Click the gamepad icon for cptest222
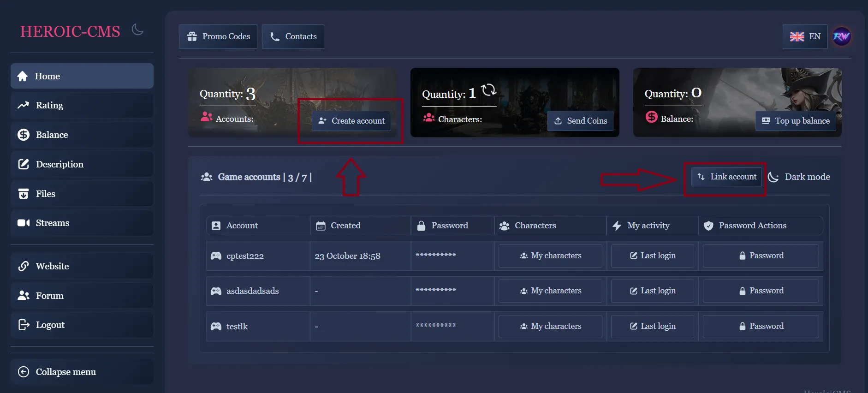 (216, 256)
